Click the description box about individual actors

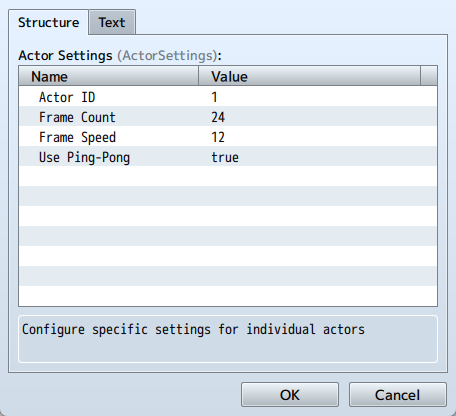[228, 339]
